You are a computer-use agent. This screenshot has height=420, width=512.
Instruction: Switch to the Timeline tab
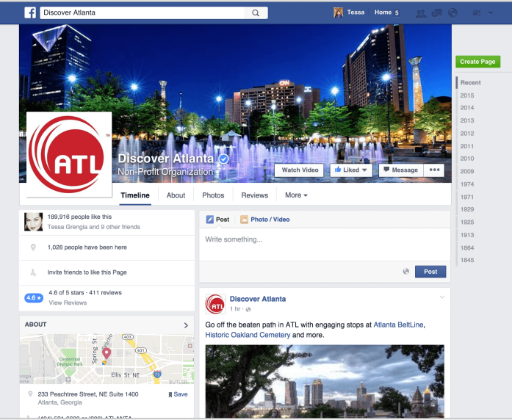coord(135,195)
